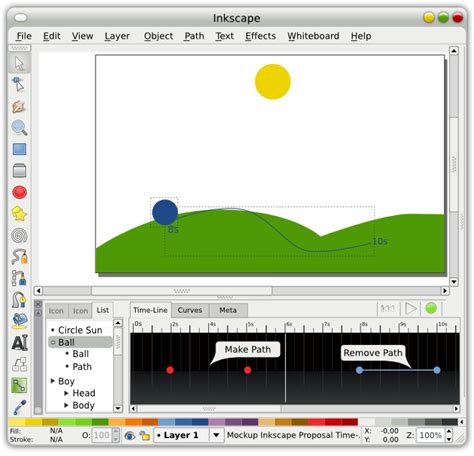Image resolution: width=474 pixels, height=456 pixels.
Task: Select the Paint bucket fill tool
Action: click(20, 321)
